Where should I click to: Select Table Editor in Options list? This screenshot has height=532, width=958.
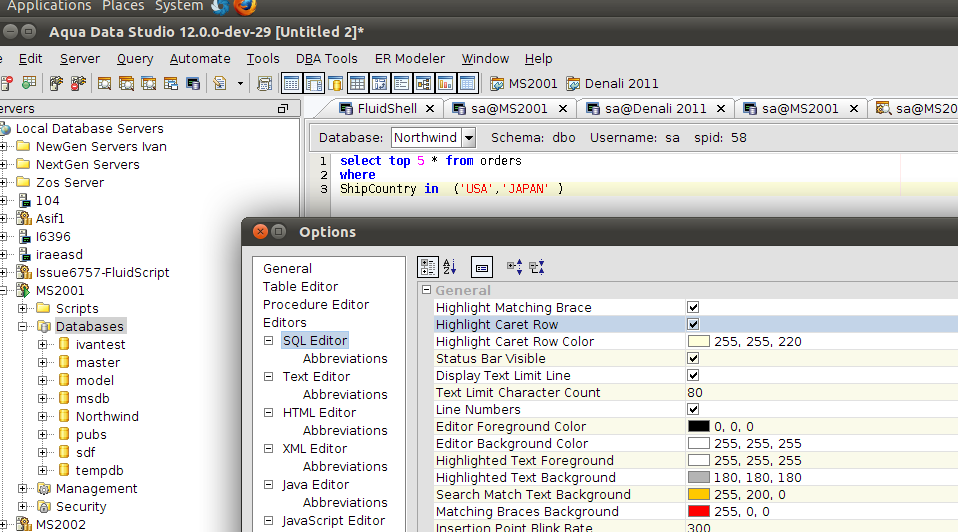click(300, 286)
